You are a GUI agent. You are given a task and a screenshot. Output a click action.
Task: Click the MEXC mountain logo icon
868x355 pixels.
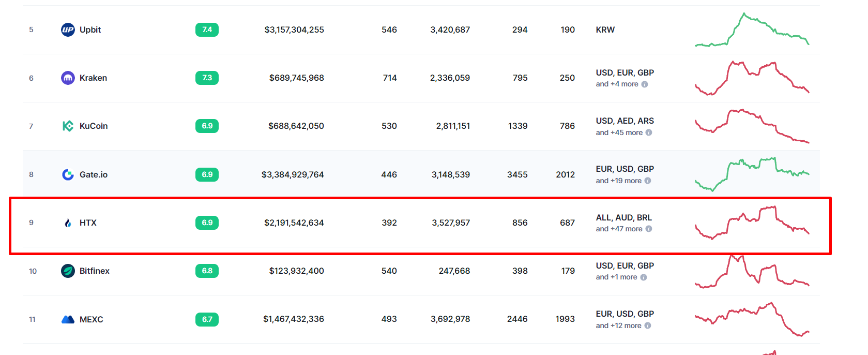pyautogui.click(x=68, y=319)
